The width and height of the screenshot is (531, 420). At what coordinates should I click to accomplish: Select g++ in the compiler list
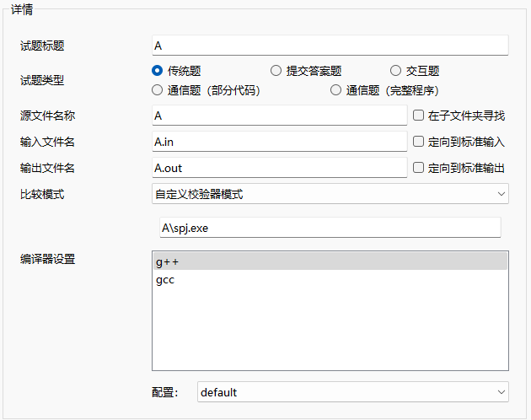point(330,261)
